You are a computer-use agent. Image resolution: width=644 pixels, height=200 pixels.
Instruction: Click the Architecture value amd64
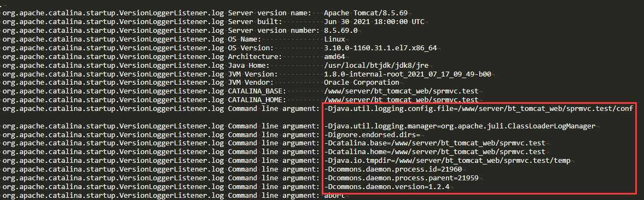point(334,57)
